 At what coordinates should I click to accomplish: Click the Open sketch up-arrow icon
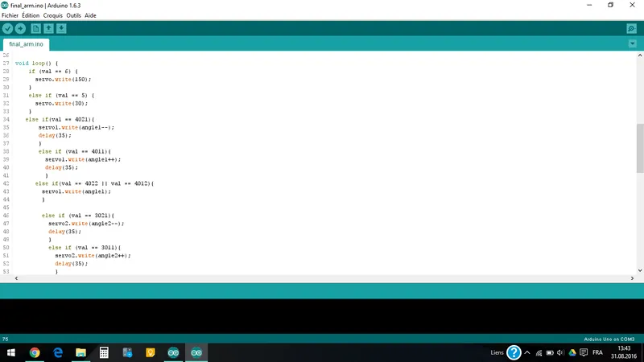(x=48, y=29)
